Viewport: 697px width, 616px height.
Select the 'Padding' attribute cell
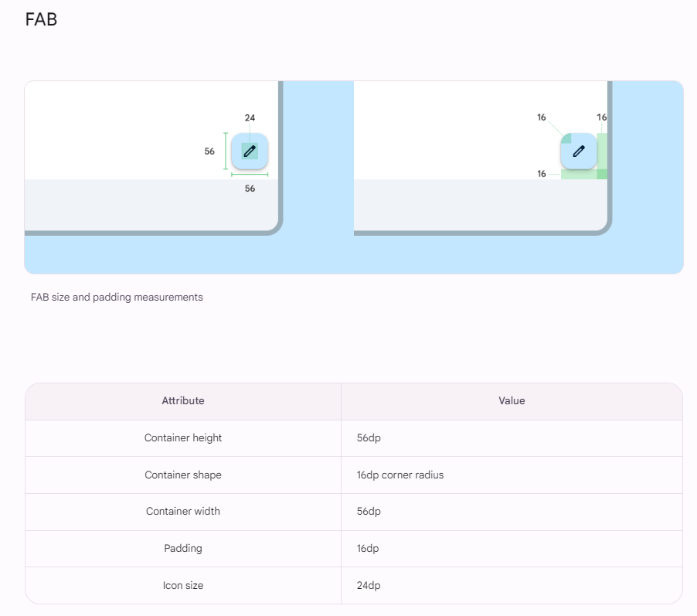coord(183,548)
